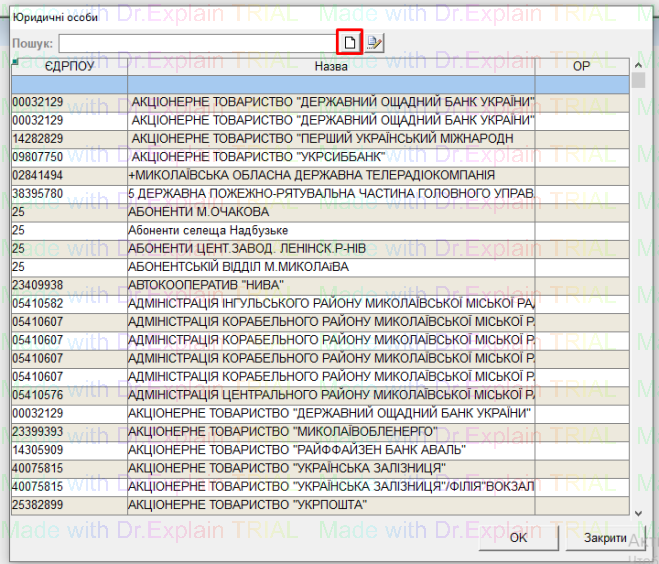Click the Назва column header
The height and width of the screenshot is (564, 659).
(330, 66)
